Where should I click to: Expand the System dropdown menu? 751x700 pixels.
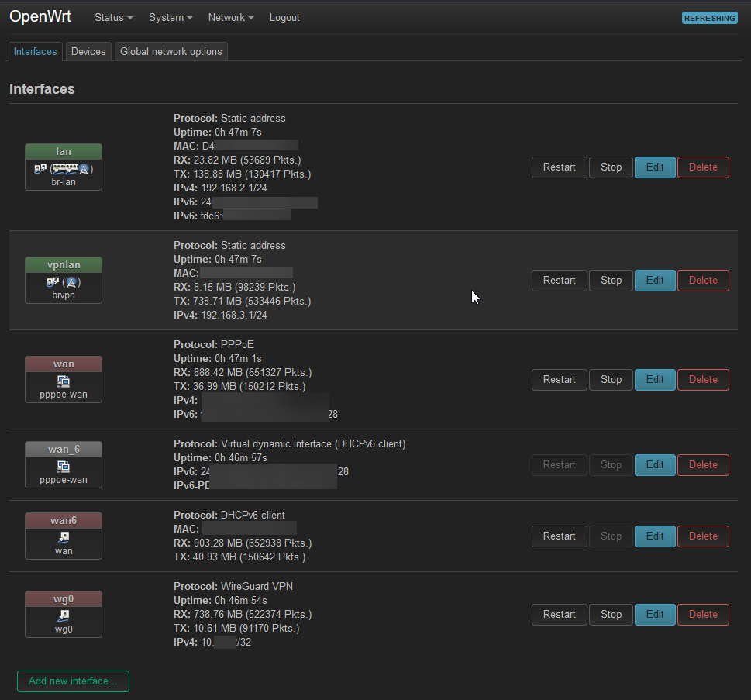pyautogui.click(x=171, y=18)
